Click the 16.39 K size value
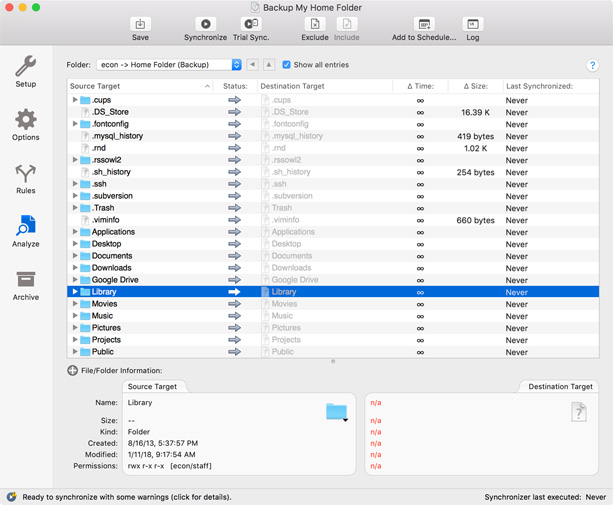Viewport: 613px width, 505px height. pyautogui.click(x=475, y=112)
